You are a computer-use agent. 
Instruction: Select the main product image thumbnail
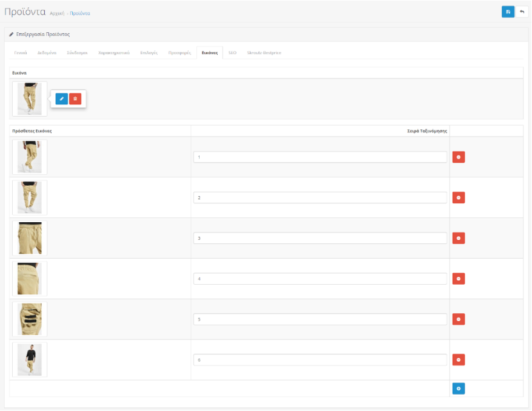29,99
